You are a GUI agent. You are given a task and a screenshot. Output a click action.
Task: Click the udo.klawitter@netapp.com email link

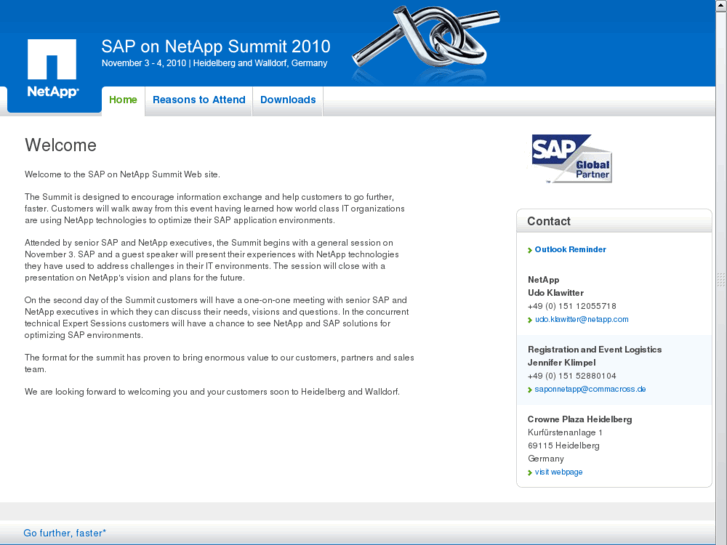[x=582, y=319]
